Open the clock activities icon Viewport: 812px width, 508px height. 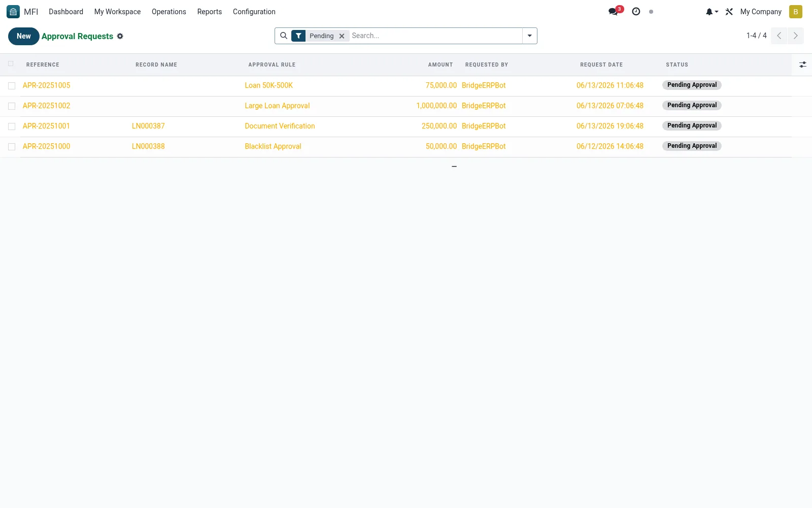point(636,11)
